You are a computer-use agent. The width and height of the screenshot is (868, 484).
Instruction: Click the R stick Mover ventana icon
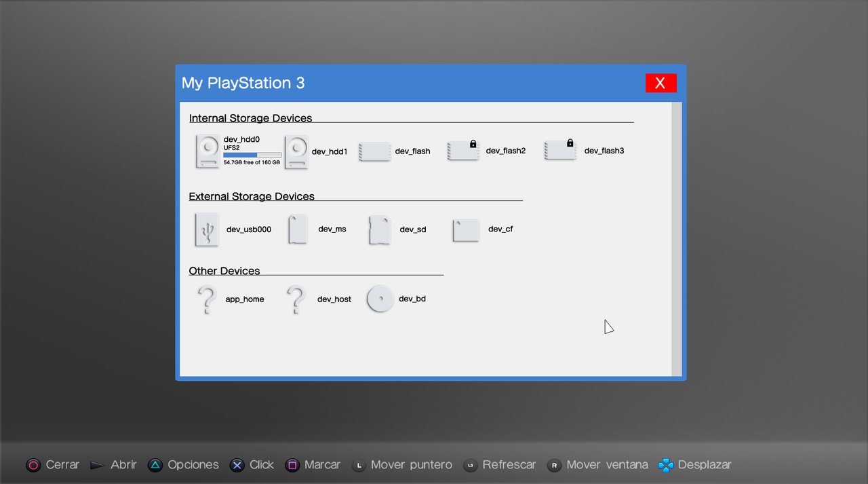click(555, 466)
